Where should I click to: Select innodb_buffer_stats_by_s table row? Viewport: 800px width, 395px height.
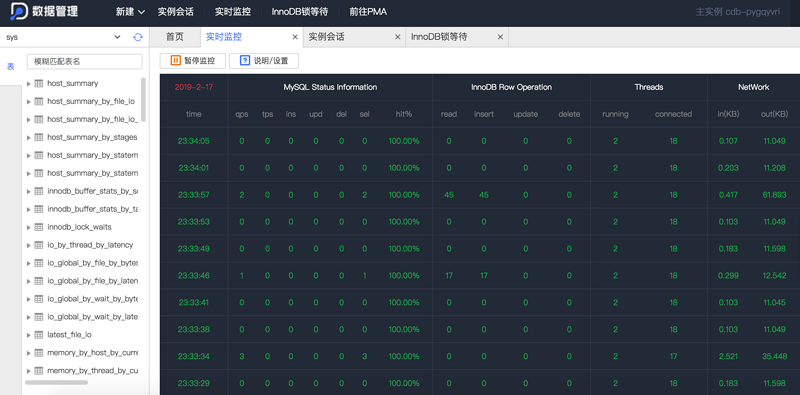(92, 191)
